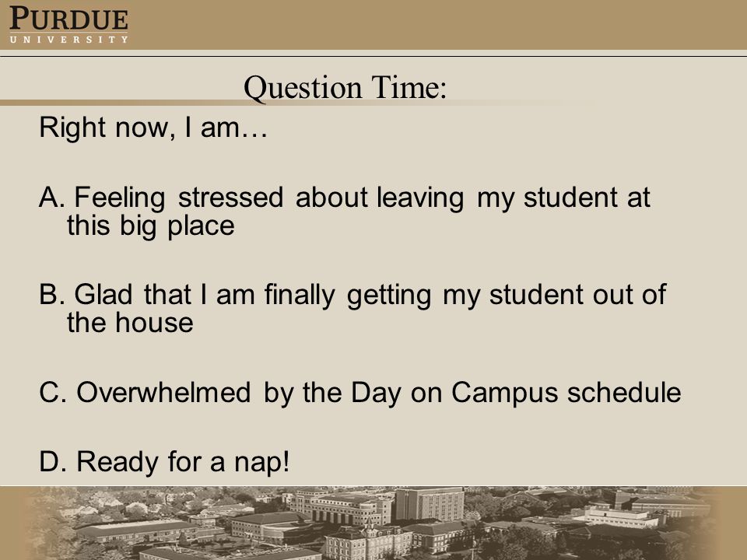Screen dimensions: 747x560
Task: Click the word 'nap!' in option D
Action: 262,462
